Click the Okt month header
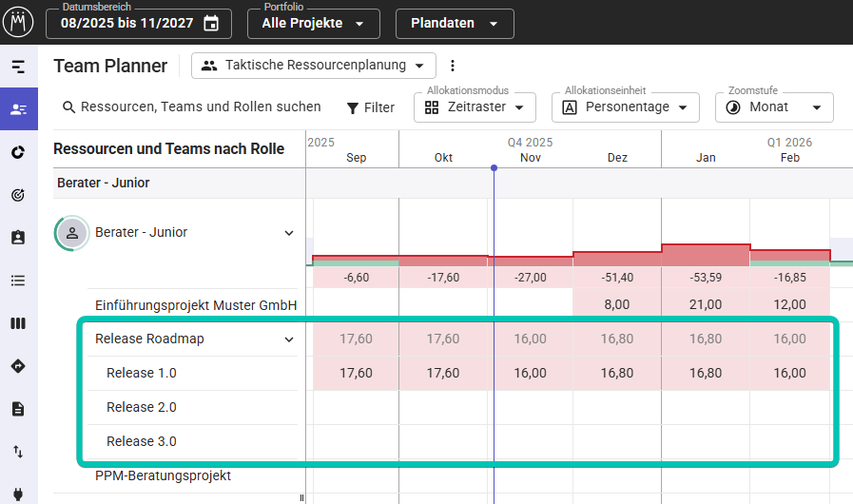853x504 pixels. pos(443,158)
